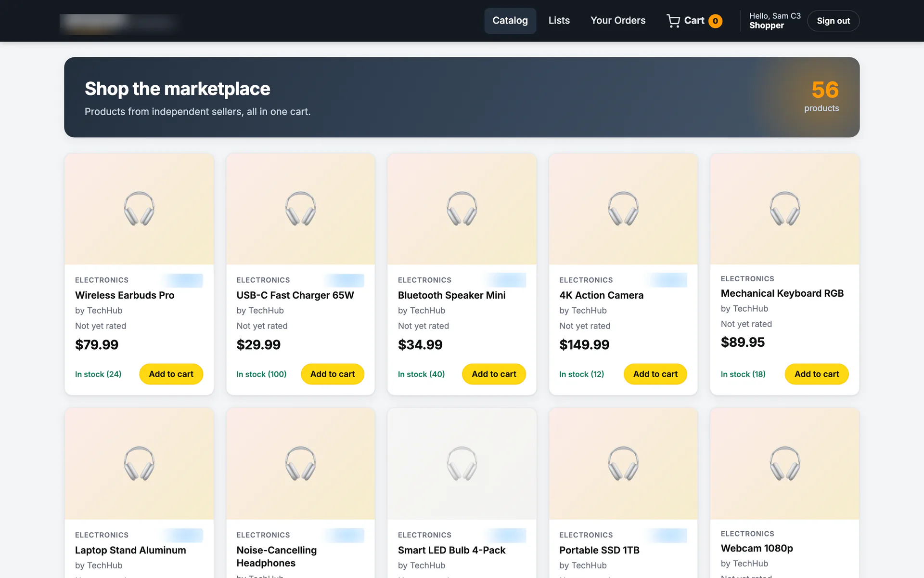Open the shopping cart icon
Image resolution: width=924 pixels, height=578 pixels.
tap(673, 21)
